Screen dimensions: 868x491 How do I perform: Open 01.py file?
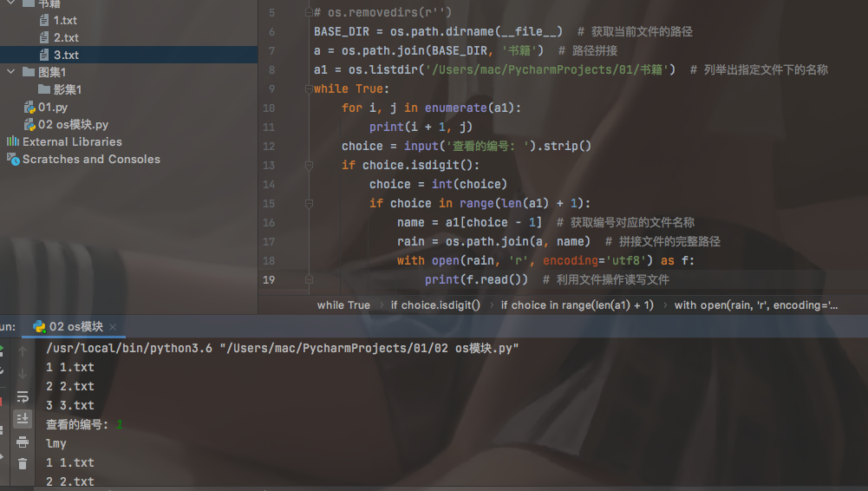tap(53, 107)
